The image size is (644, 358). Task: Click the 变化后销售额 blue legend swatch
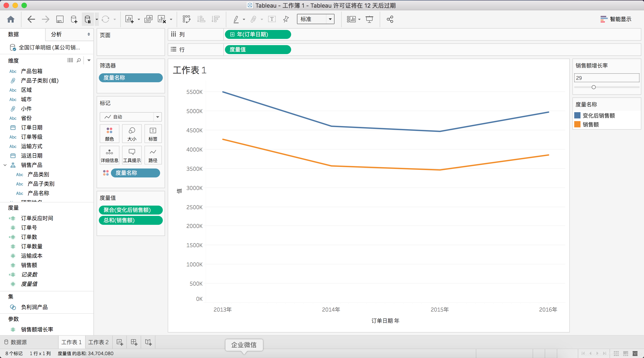click(x=577, y=115)
